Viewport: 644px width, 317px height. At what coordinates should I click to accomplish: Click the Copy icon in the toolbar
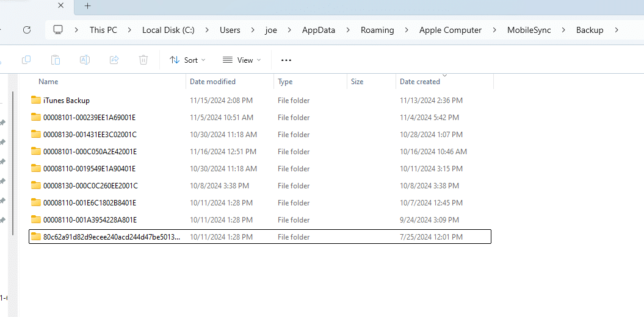pyautogui.click(x=26, y=60)
